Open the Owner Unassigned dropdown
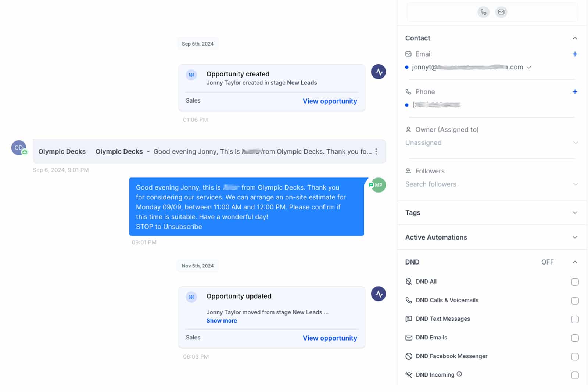The width and height of the screenshot is (588, 392). point(491,143)
